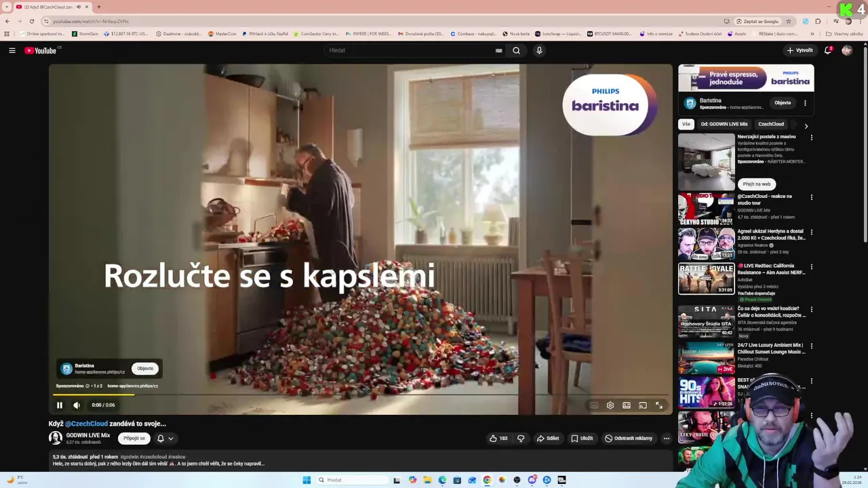
Task: Open more actions menu under video
Action: tap(666, 439)
